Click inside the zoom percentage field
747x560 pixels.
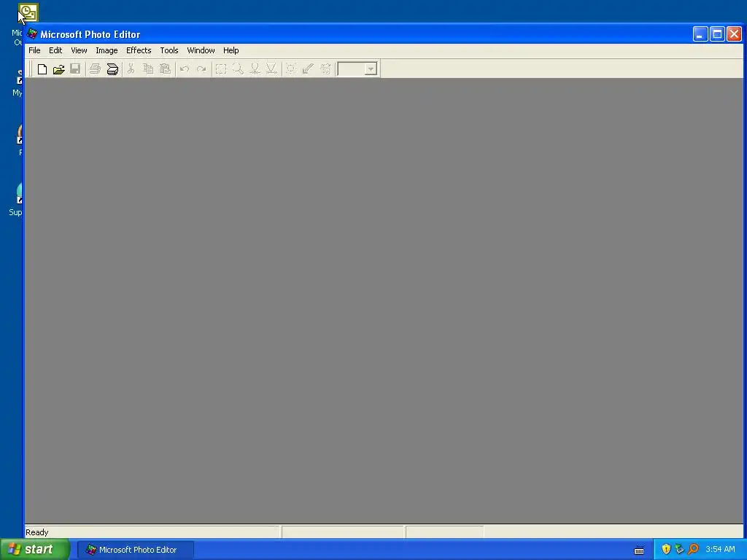click(351, 69)
